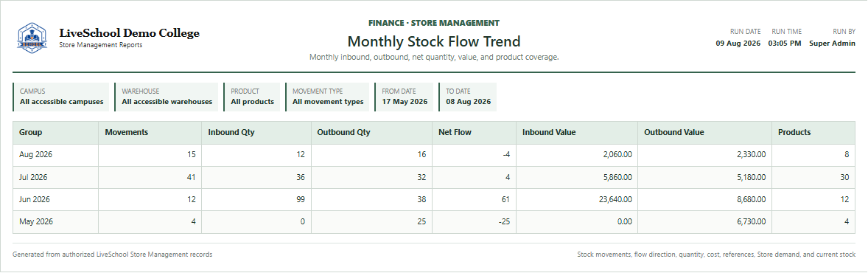Screen dimensions: 868x273
Task: Click the Monthly Stock Flow Trend title
Action: pos(434,41)
